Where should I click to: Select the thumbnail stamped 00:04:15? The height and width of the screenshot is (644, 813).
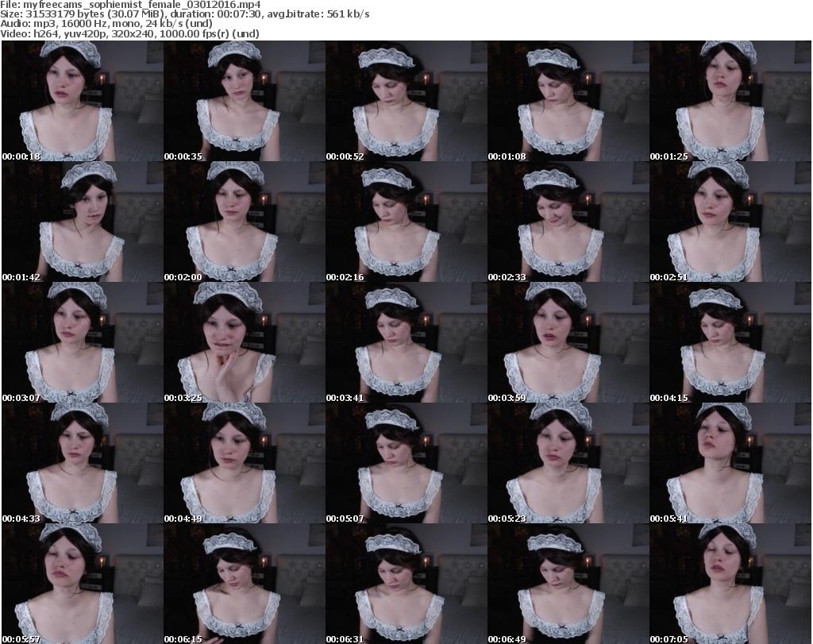[x=730, y=343]
